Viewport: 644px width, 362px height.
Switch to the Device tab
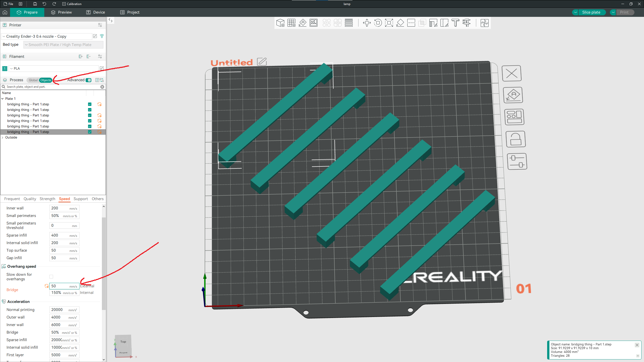tap(96, 12)
